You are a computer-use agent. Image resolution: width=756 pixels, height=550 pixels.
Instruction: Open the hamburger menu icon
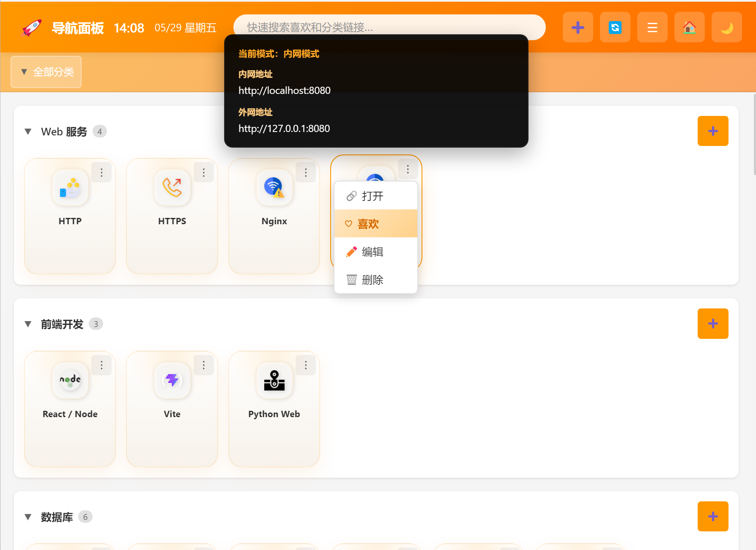click(x=652, y=27)
